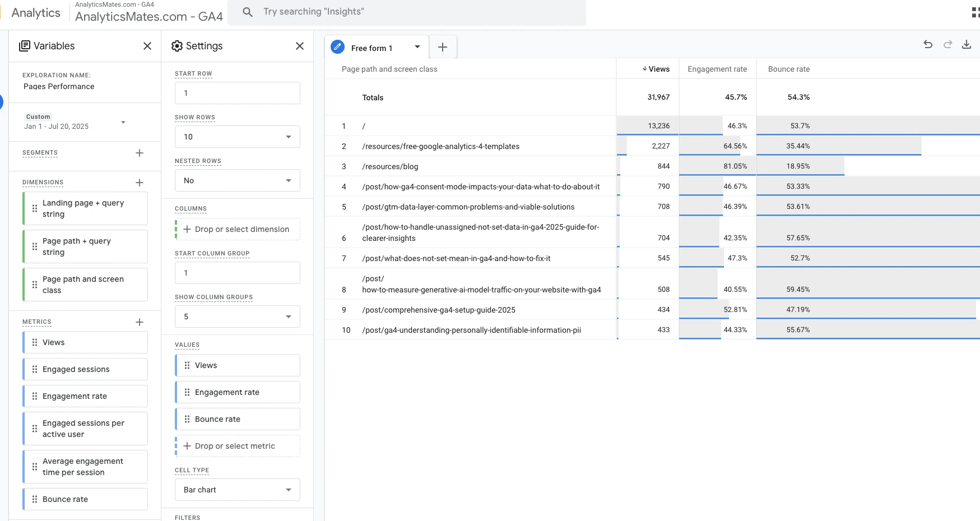The height and width of the screenshot is (521, 980).
Task: Grab handle of Bounce rate value in Settings
Action: tap(187, 419)
